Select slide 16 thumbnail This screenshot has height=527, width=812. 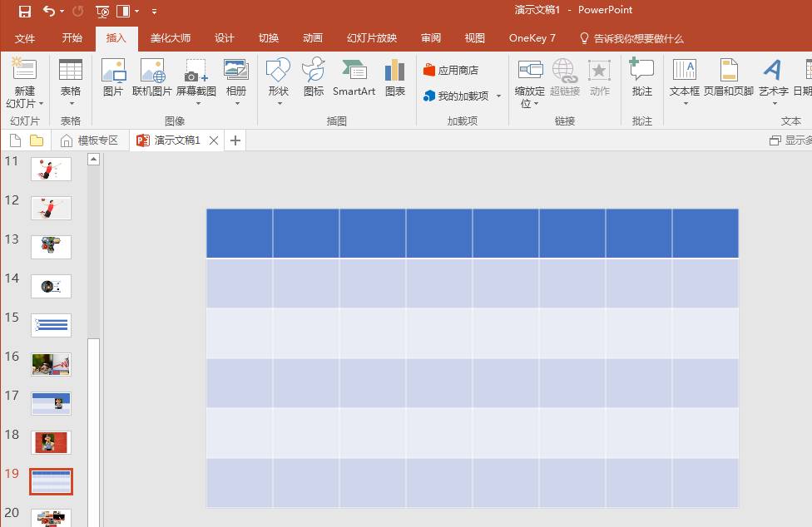click(x=52, y=363)
